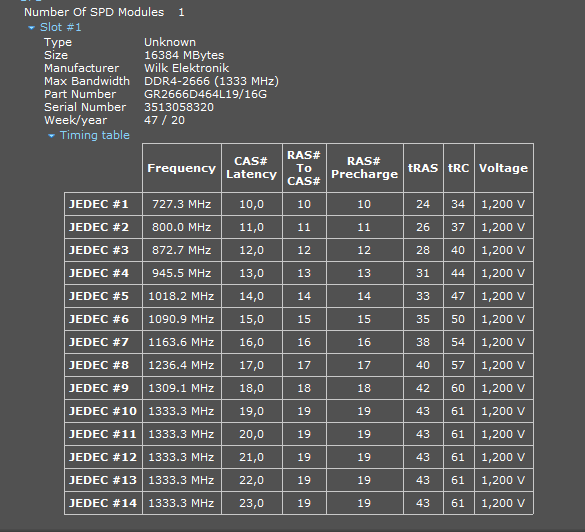Screen dimensions: 585x532
Task: Click the CAS latency 10,0 cell
Action: [251, 204]
